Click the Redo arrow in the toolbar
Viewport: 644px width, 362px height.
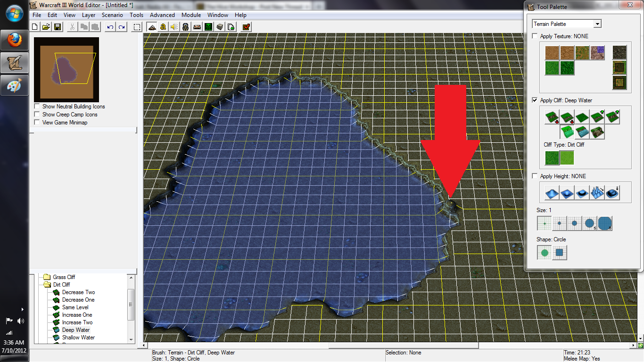tap(121, 27)
